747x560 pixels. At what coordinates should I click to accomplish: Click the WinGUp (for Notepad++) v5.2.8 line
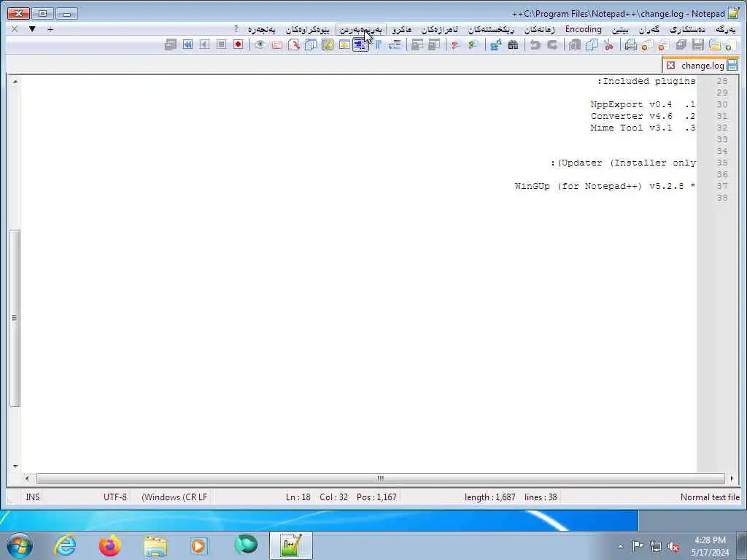coord(605,186)
